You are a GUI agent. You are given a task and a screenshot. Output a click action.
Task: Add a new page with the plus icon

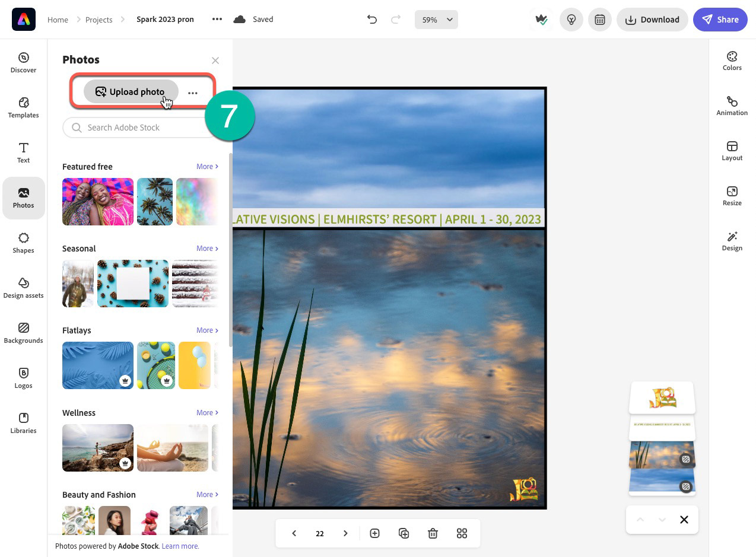click(375, 533)
